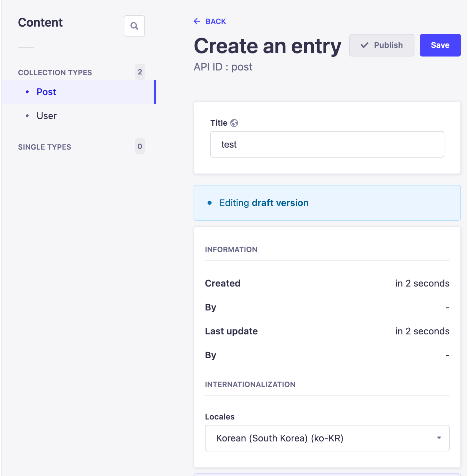
Task: Open the content search
Action: pyautogui.click(x=134, y=26)
